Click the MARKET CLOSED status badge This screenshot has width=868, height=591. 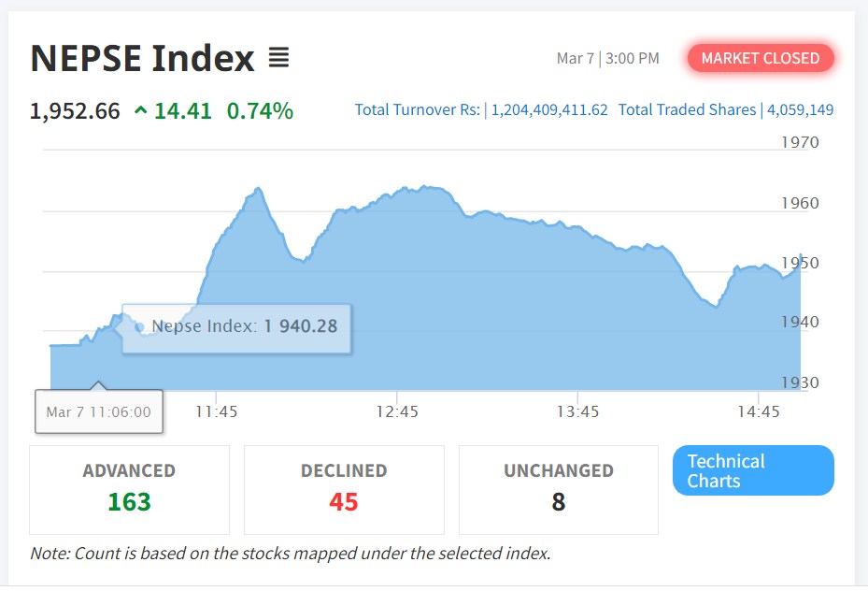coord(761,58)
